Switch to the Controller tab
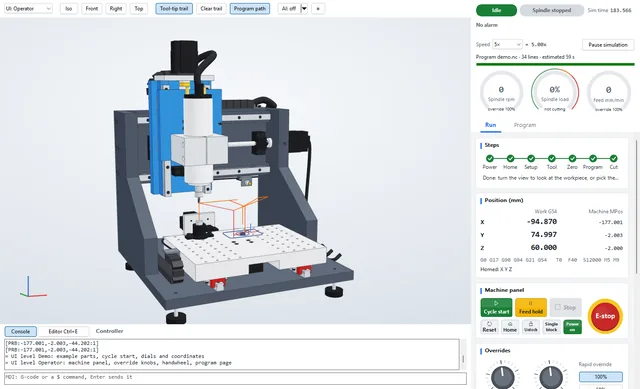 point(109,331)
